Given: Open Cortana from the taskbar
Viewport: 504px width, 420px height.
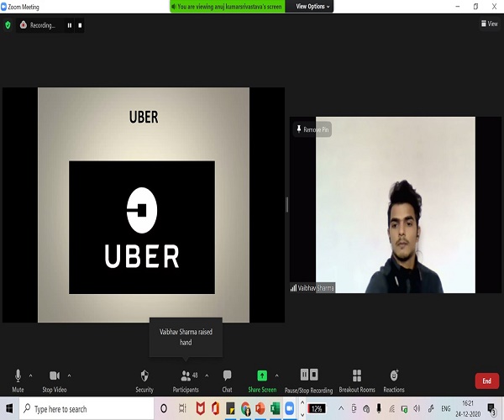Looking at the screenshot, I should (x=164, y=409).
